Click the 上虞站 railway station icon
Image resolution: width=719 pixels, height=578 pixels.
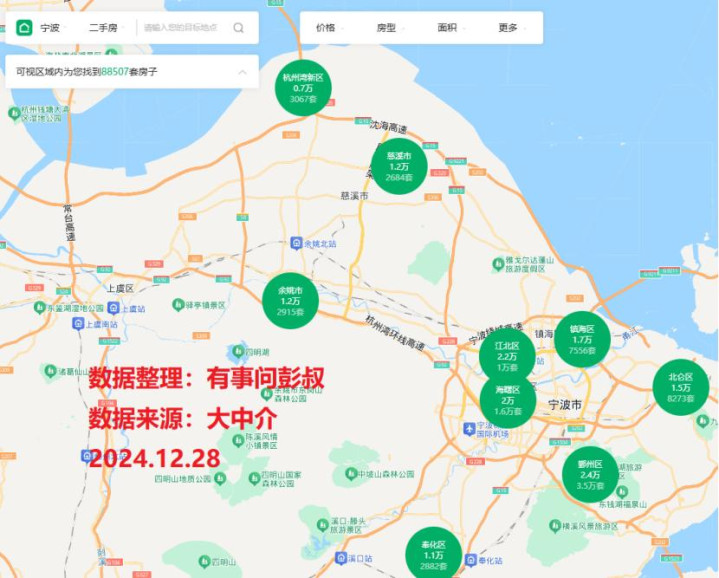113,308
